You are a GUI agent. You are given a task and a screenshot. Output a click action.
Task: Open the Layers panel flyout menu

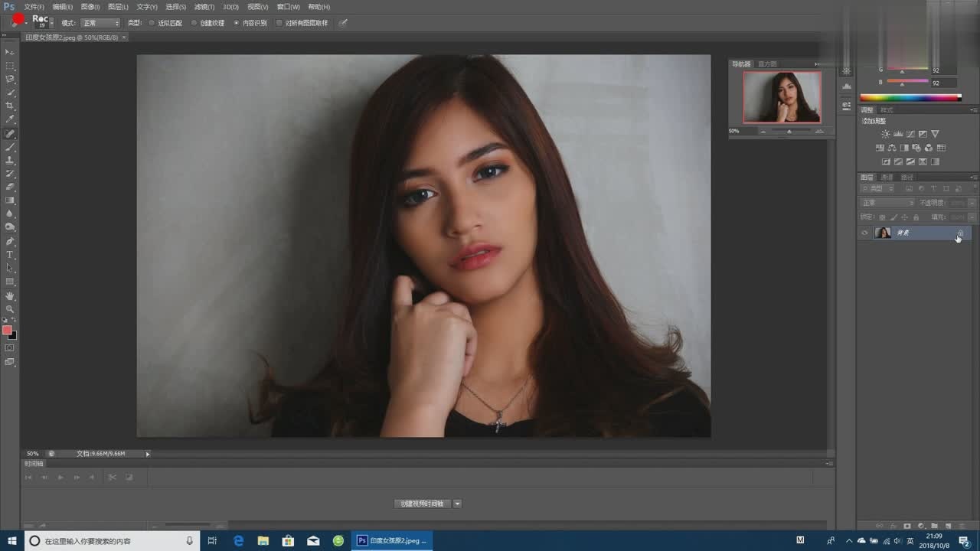point(974,178)
